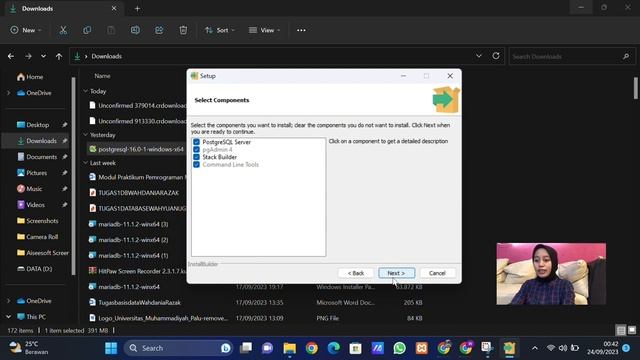
Task: Open the weather widget showing 25°C
Action: (x=29, y=348)
